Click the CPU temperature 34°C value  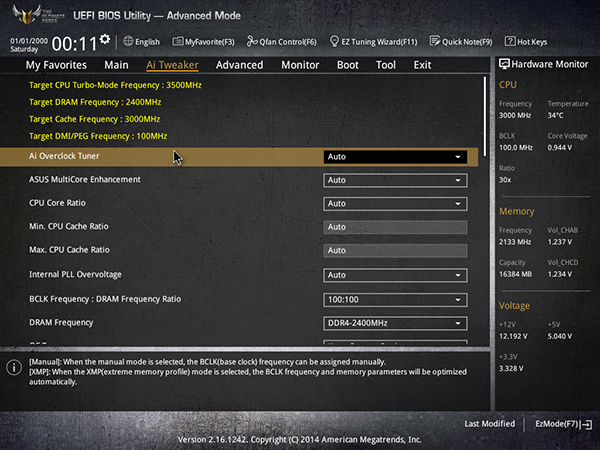(555, 115)
